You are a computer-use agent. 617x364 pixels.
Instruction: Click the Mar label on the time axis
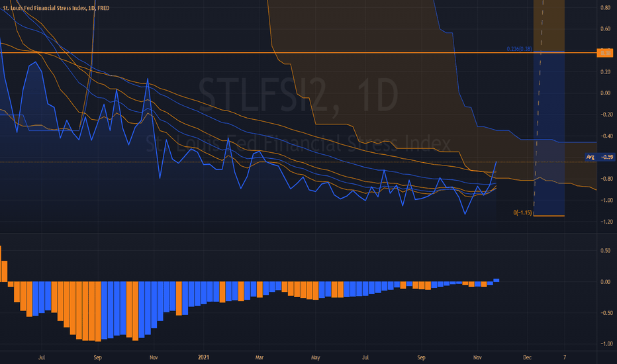pyautogui.click(x=260, y=357)
